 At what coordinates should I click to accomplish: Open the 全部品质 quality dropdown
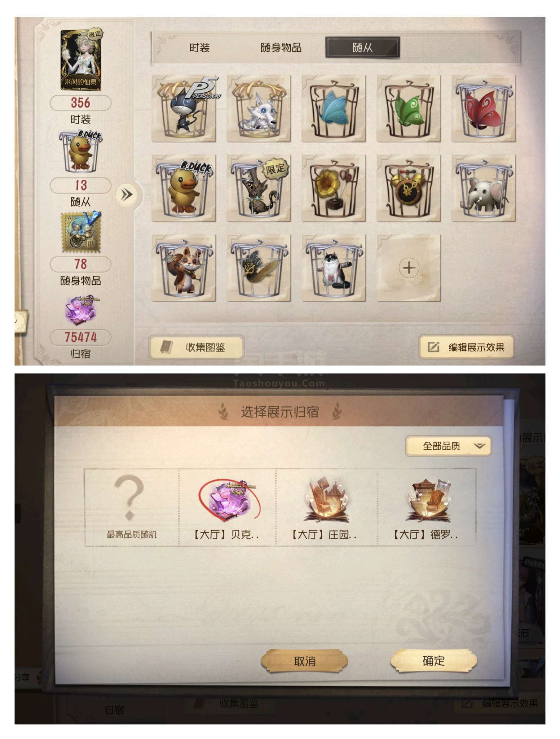448,446
